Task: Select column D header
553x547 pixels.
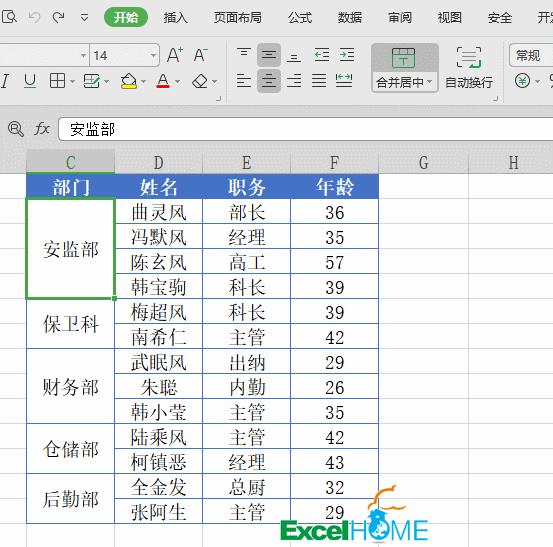Action: pos(159,162)
